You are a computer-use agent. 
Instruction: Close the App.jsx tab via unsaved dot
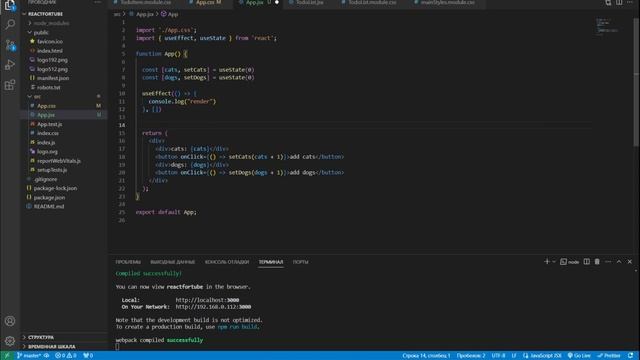pos(277,2)
